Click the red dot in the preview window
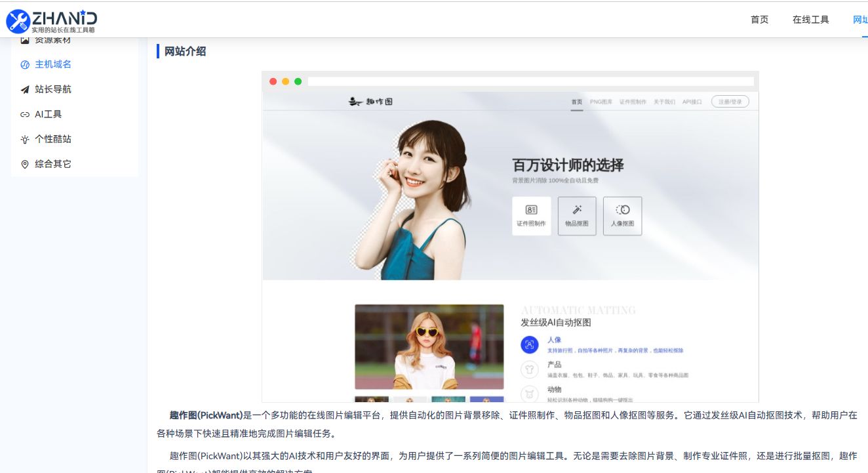Viewport: 868px width, 473px height. tap(273, 81)
